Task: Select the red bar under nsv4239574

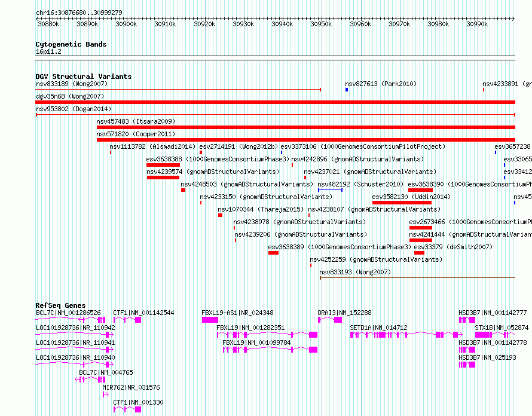Action: 163,178
